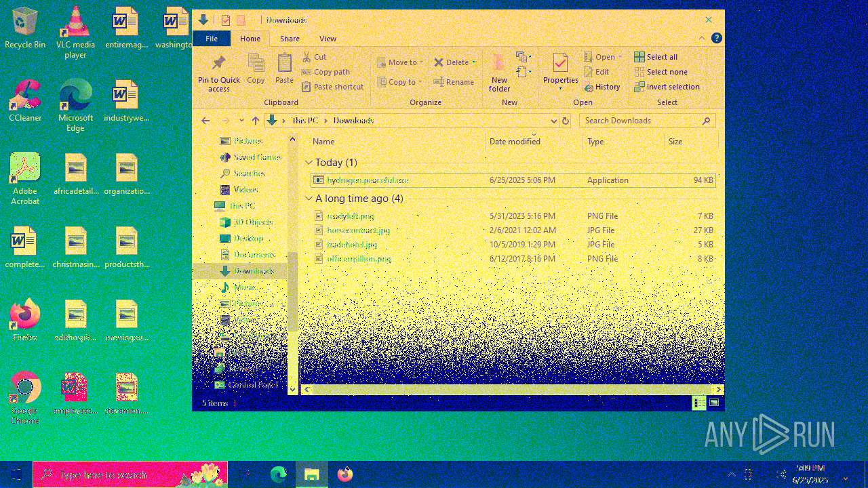The height and width of the screenshot is (488, 868).
Task: Switch to the Share ribbon tab
Action: (x=290, y=39)
